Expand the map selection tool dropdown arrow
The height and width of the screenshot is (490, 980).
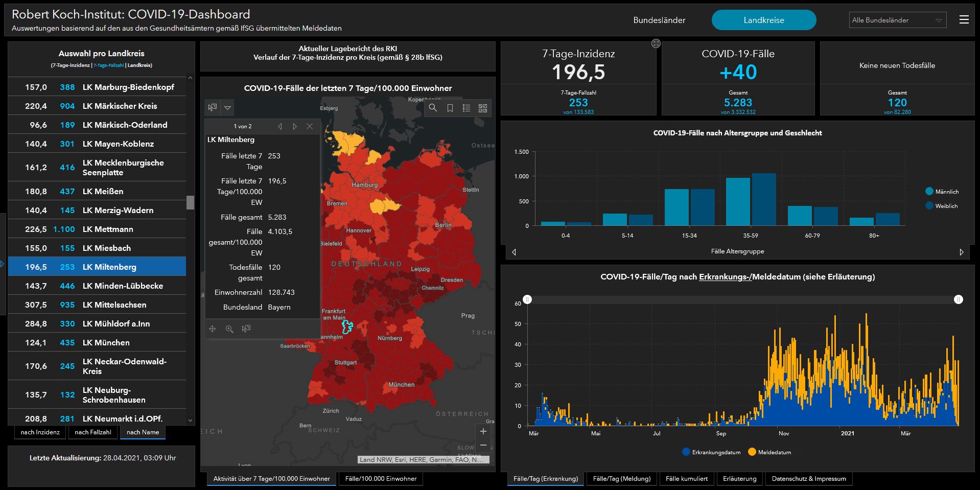point(228,108)
